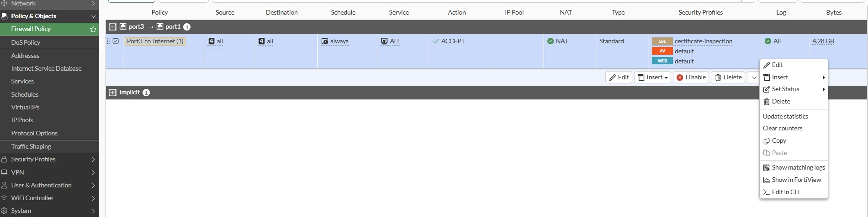Click the SSL profile badge

coord(662,41)
